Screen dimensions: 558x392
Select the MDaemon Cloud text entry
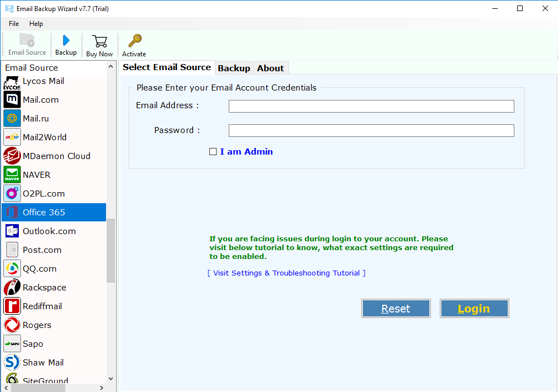[x=56, y=156]
